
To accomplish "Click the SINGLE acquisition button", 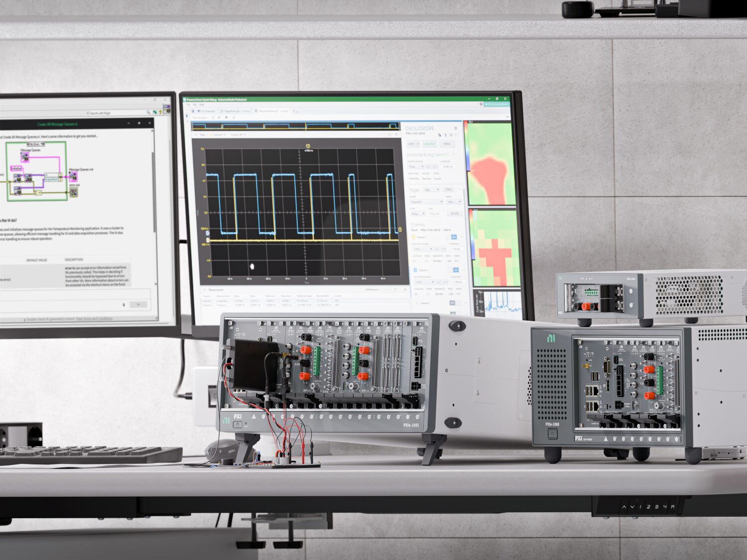I will point(447,144).
